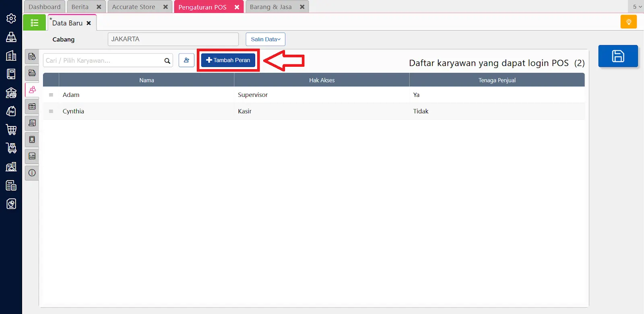Close the Data Baru sub-tab
Screen dimensions: 644x314
tap(89, 23)
